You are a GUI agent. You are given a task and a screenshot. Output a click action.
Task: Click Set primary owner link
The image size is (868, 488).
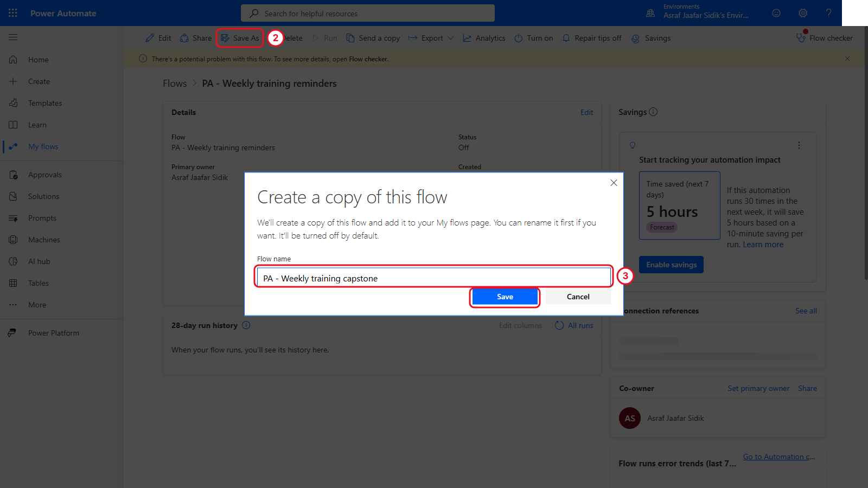(x=758, y=388)
